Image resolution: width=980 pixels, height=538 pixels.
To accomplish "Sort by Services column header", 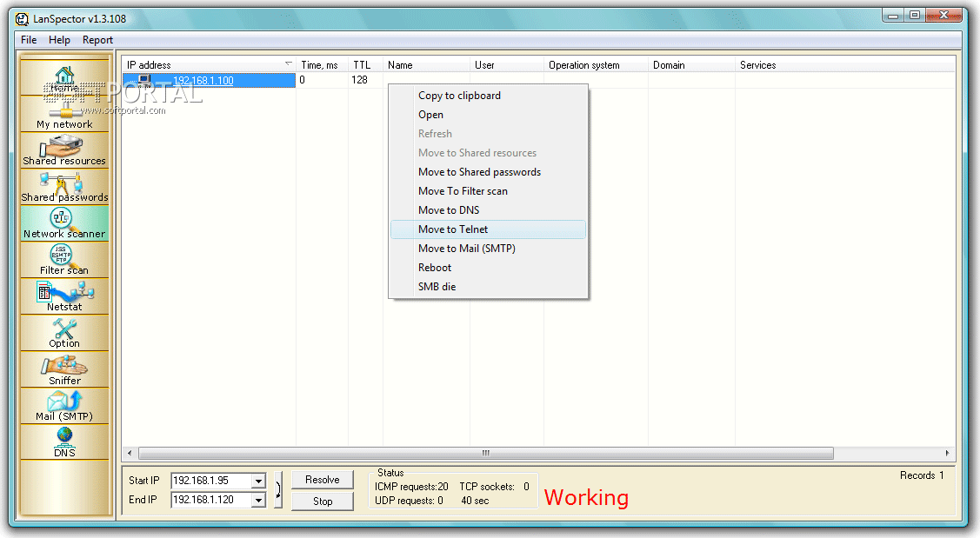I will point(845,65).
